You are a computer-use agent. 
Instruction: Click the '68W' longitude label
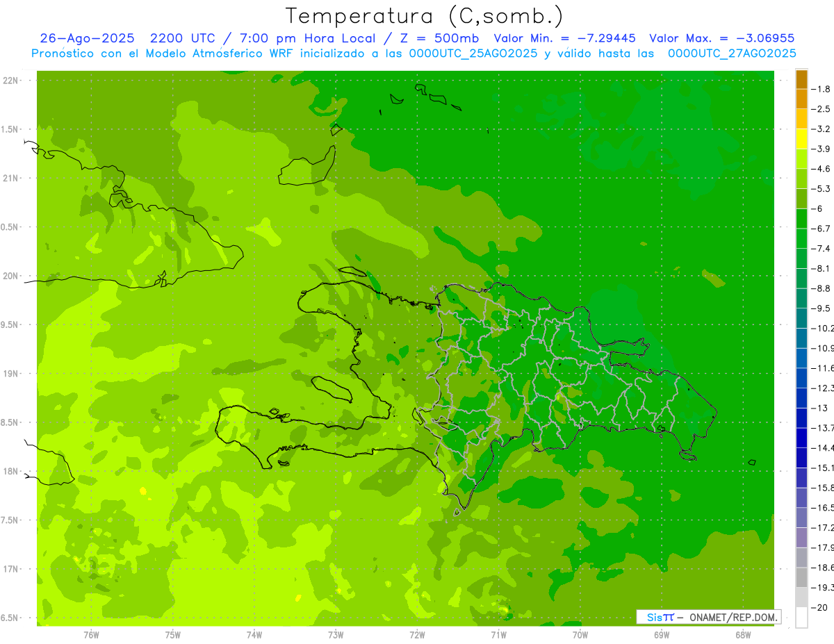coord(743,635)
